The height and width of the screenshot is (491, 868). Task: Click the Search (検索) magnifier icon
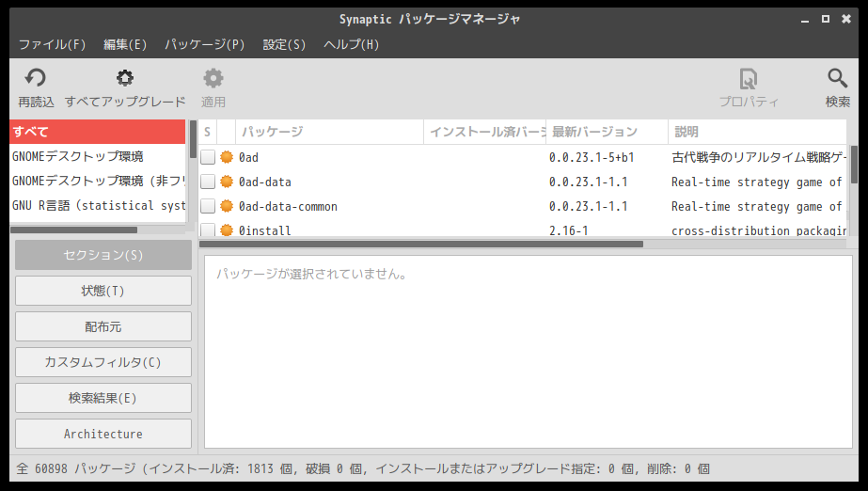(838, 78)
